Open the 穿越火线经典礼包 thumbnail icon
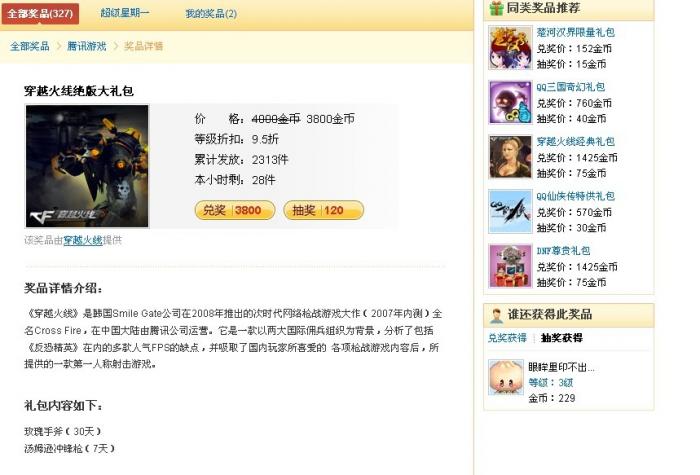Viewport: 700px width, 475px height. (x=510, y=157)
